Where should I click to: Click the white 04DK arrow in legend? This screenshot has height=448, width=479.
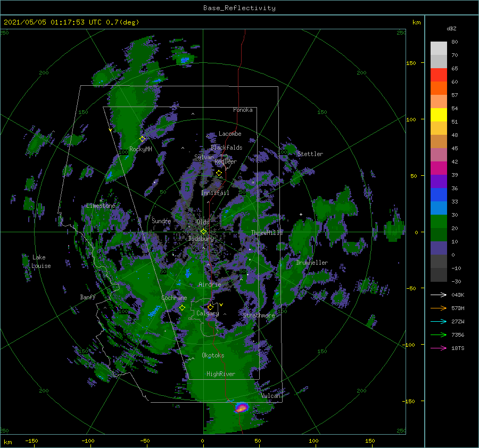439,295
